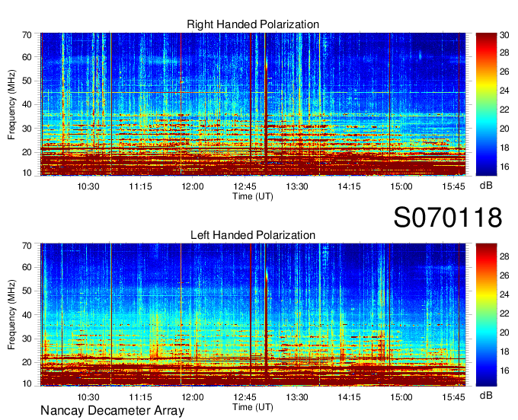Click the '16' value on top colorbar
Image resolution: width=518 pixels, height=420 pixels.
504,167
